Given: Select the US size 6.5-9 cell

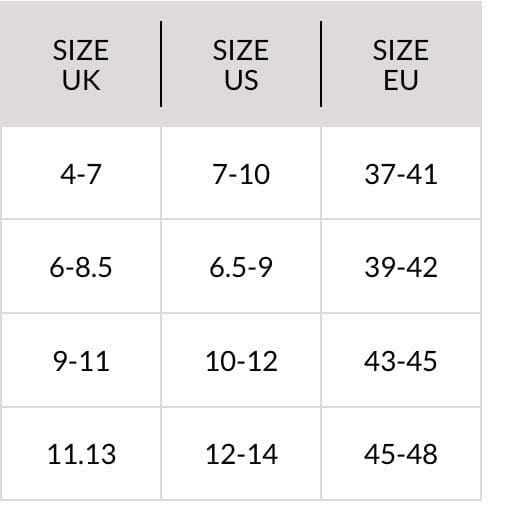Looking at the screenshot, I should tap(241, 266).
